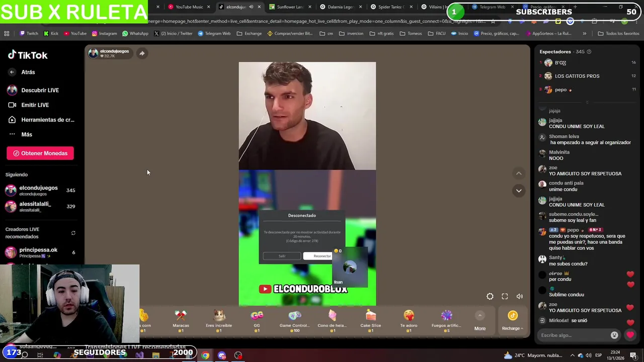Show more bookmarks overflow chevron
Viewport: 644px width, 362px height.
coord(584,33)
